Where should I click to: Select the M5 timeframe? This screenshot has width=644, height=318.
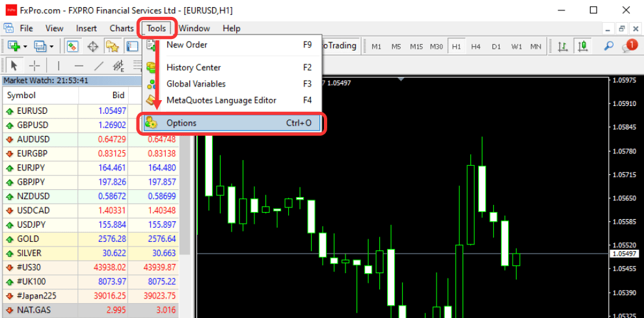click(x=396, y=46)
